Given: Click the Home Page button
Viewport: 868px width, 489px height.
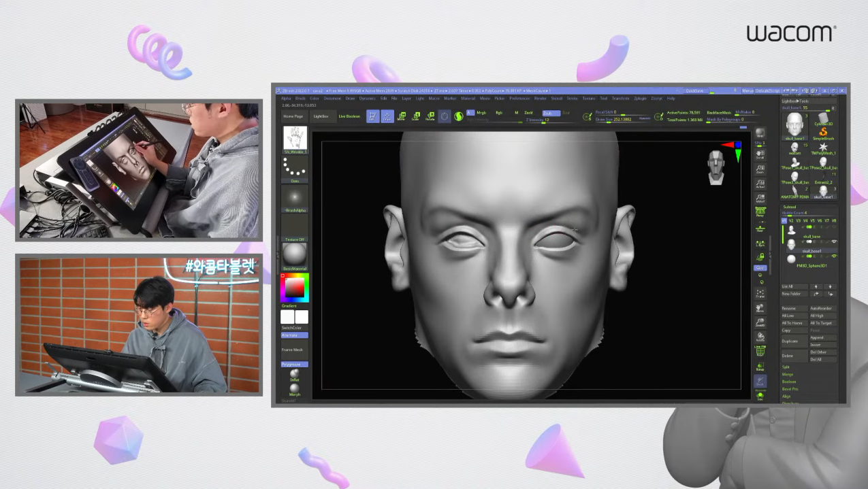Looking at the screenshot, I should point(293,116).
